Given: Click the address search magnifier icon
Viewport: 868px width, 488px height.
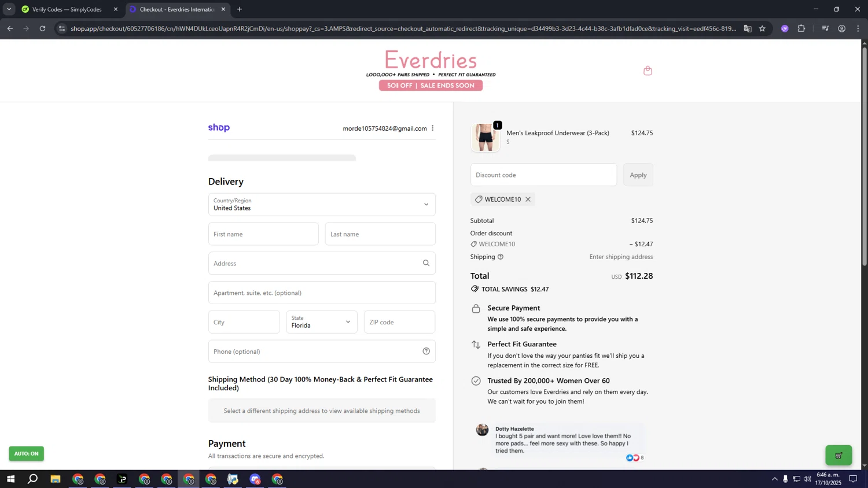Looking at the screenshot, I should tap(426, 263).
